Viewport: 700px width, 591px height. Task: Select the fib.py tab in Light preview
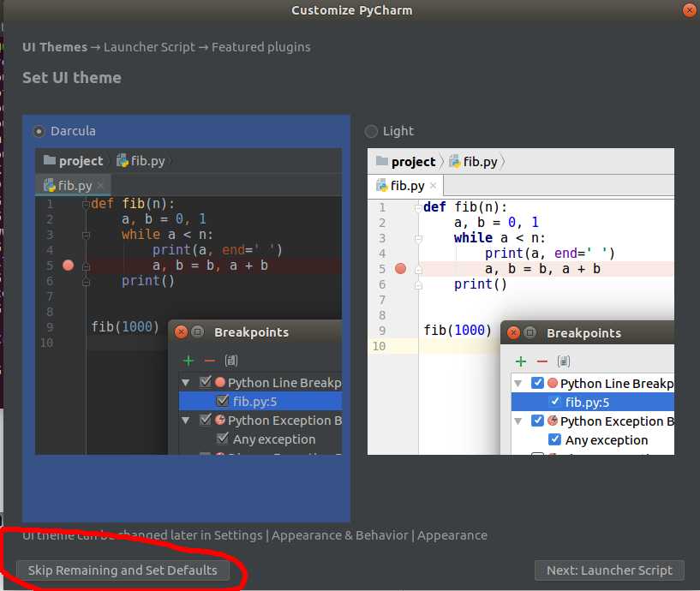(x=405, y=186)
